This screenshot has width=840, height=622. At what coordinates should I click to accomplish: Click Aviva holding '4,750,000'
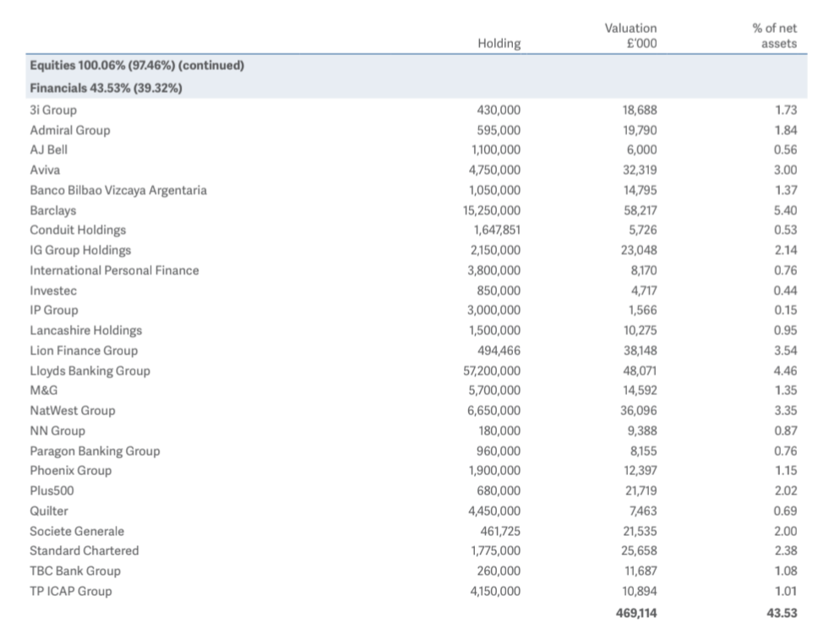tap(494, 170)
